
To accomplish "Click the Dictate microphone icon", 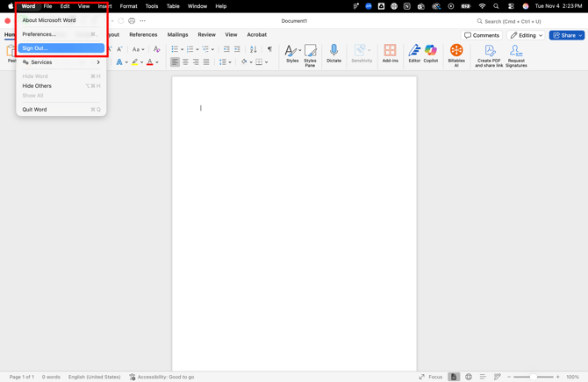I will [333, 53].
